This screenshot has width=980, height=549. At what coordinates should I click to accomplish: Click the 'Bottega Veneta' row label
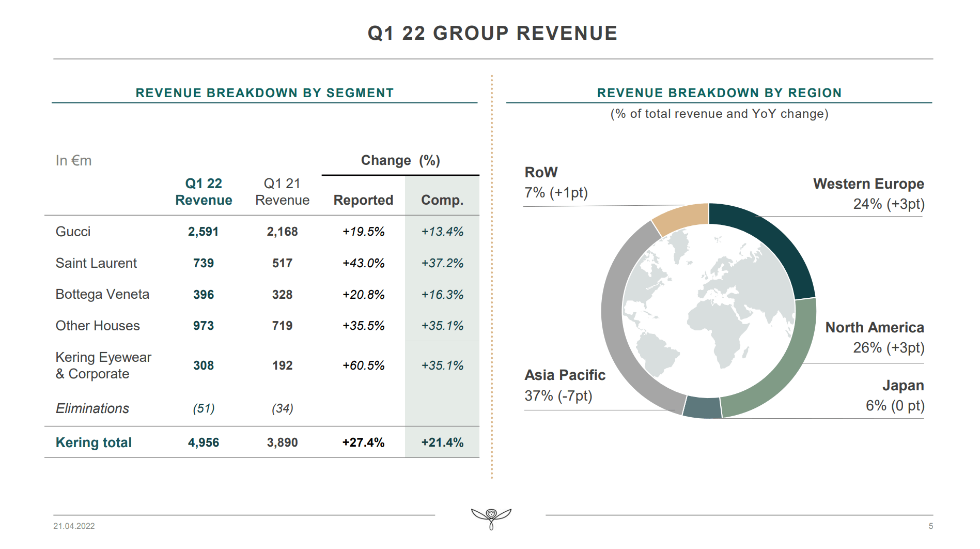(x=102, y=295)
